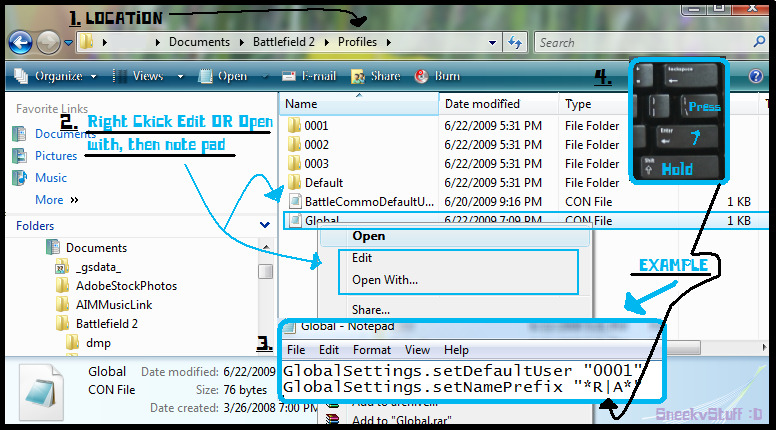Choose Share... in the context menu

(371, 310)
